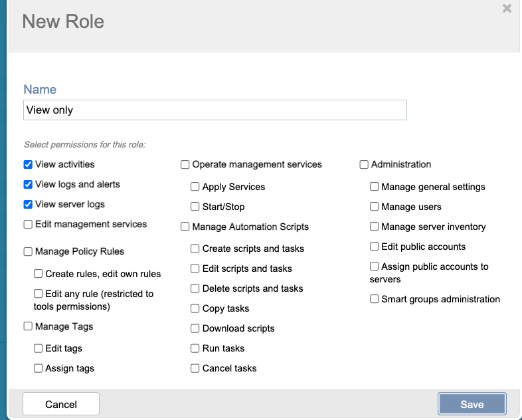Check Edit any rule permission
522x420 pixels.
pos(39,294)
